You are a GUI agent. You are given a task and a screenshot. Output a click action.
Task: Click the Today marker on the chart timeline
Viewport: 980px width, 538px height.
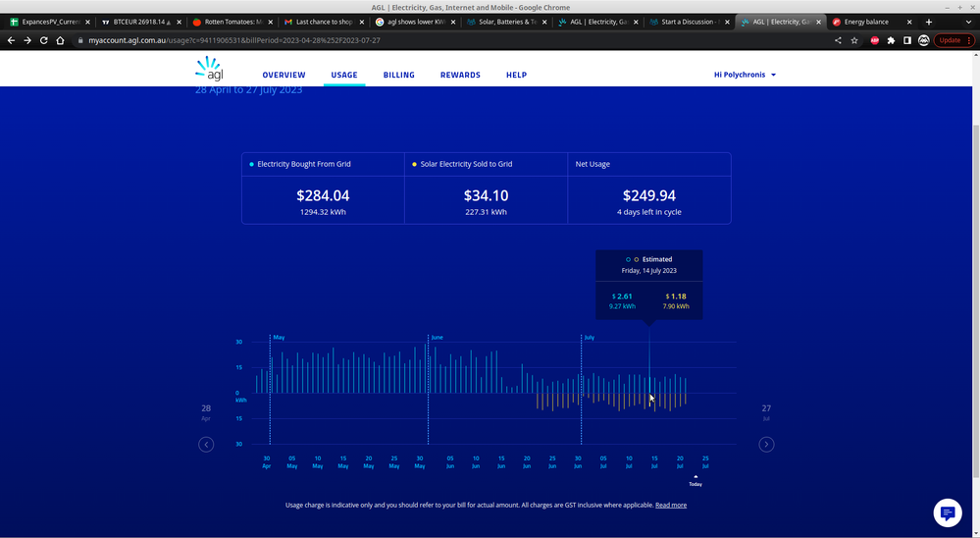(x=696, y=480)
